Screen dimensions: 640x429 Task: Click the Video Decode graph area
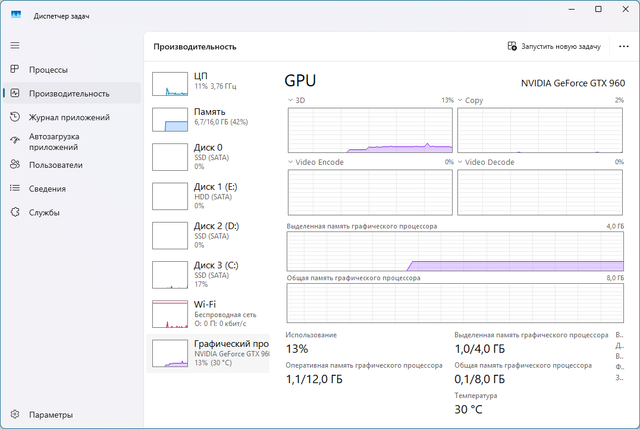pos(540,192)
